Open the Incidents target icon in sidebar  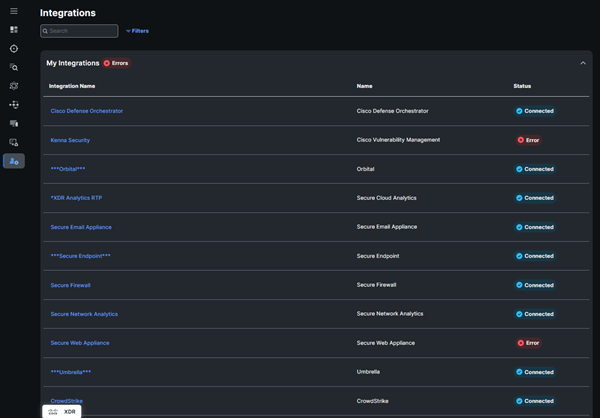point(14,49)
